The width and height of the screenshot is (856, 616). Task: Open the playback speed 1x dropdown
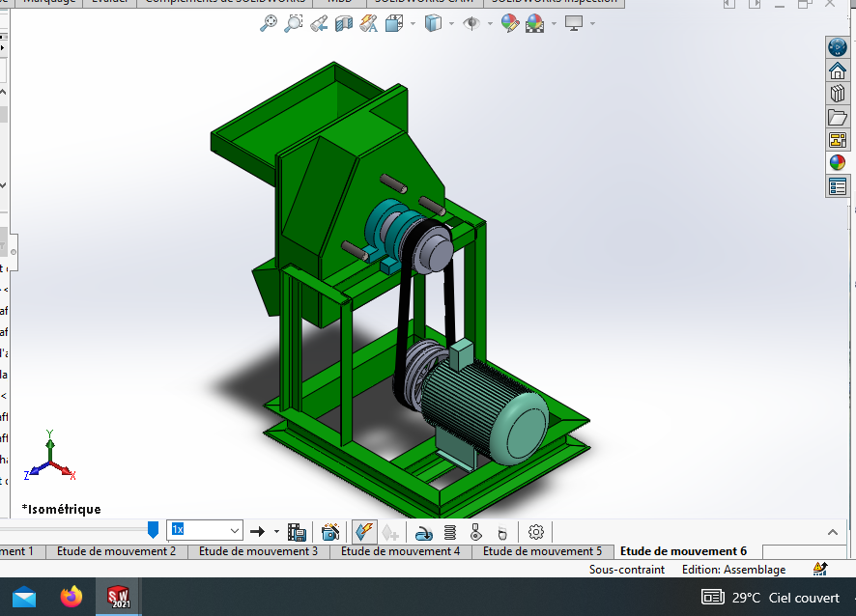235,530
